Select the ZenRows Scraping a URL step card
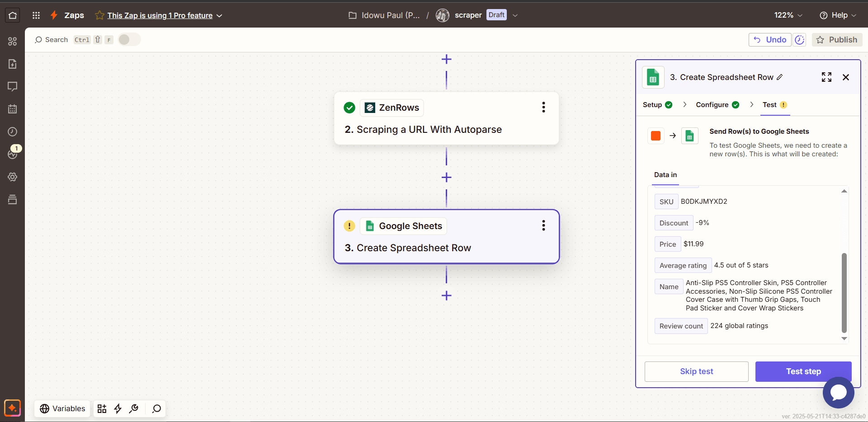This screenshot has width=868, height=422. click(446, 118)
